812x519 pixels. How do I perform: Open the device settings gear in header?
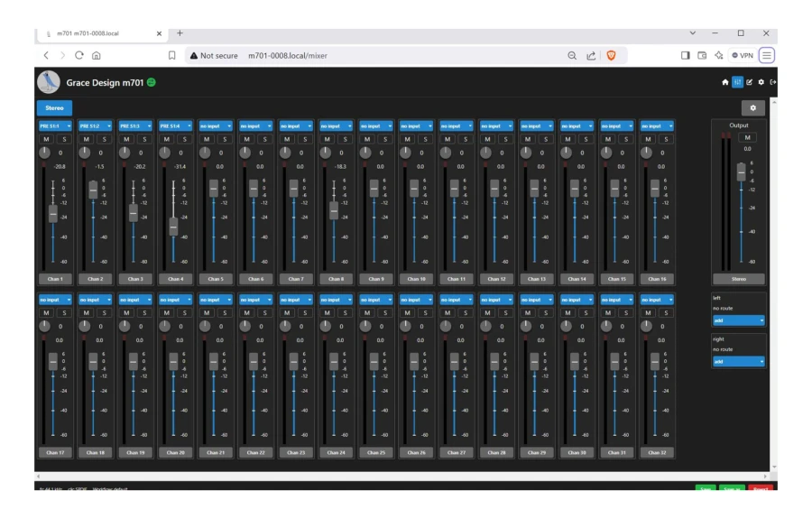761,82
